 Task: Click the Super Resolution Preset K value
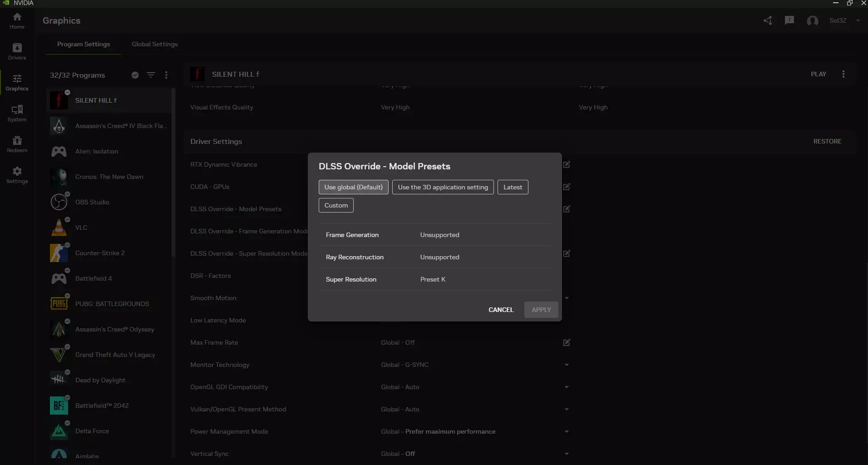[433, 279]
